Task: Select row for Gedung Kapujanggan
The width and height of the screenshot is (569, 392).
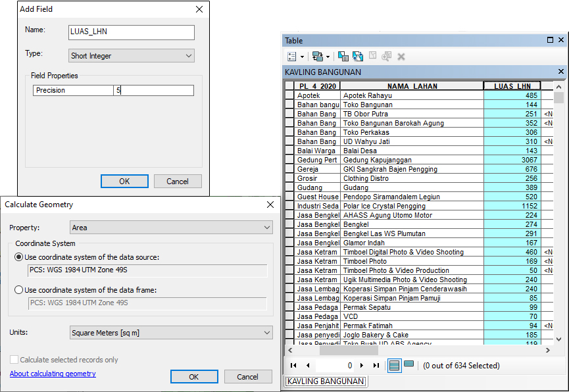Action: (x=289, y=160)
